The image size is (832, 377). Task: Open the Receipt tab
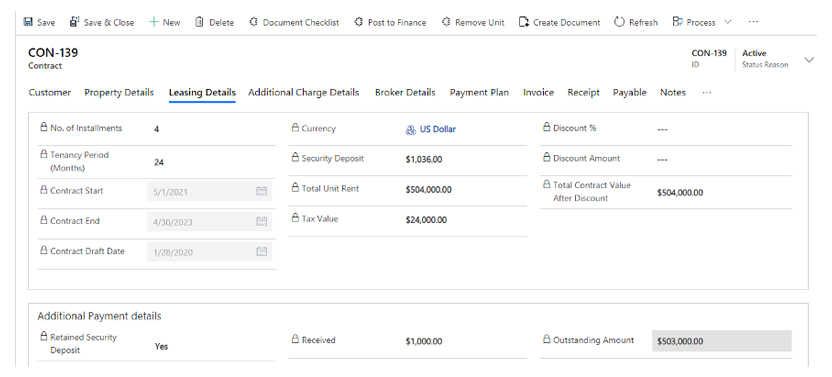pos(583,92)
